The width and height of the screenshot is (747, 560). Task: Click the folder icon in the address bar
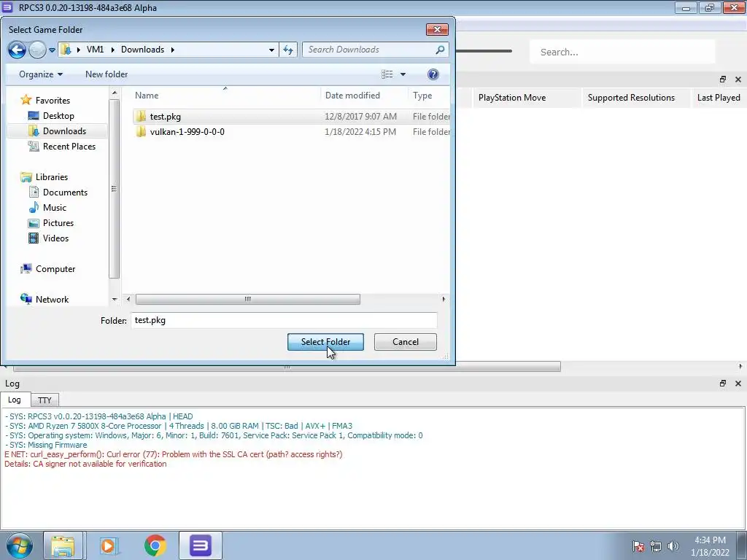pos(66,50)
